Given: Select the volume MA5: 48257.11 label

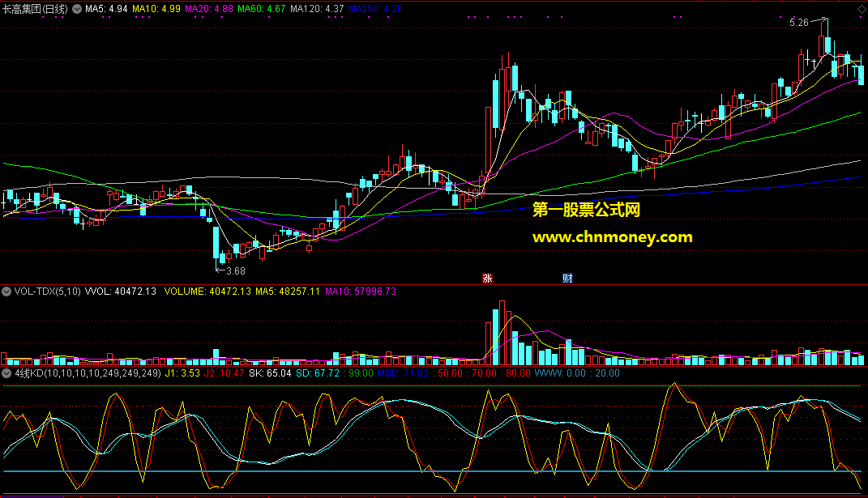Looking at the screenshot, I should pos(288,292).
